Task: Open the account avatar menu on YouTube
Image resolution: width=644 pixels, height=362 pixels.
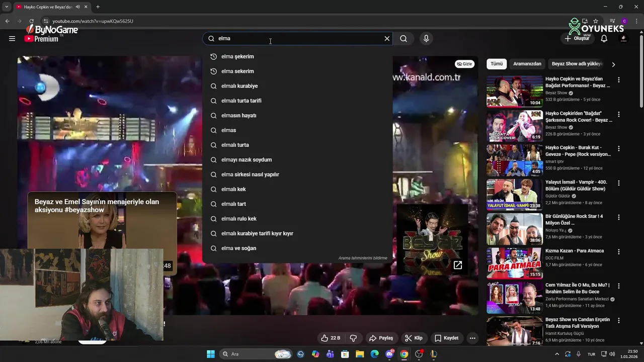Action: click(624, 38)
